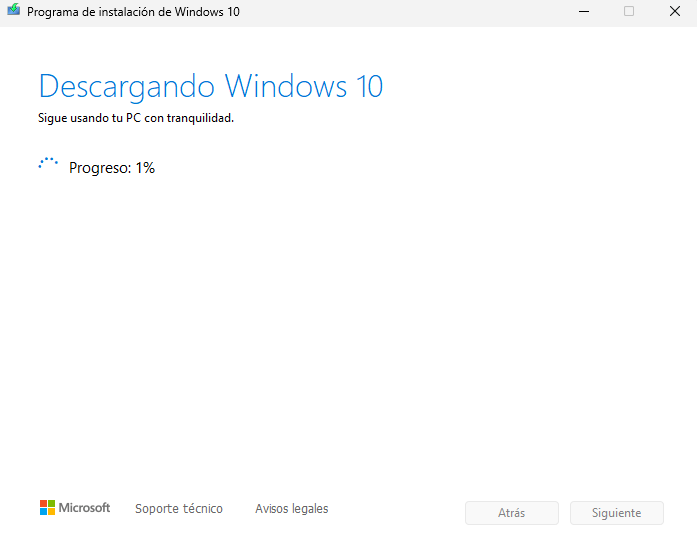Screen dimensions: 697x545
Task: Open the Avisos legales link
Action: click(291, 509)
